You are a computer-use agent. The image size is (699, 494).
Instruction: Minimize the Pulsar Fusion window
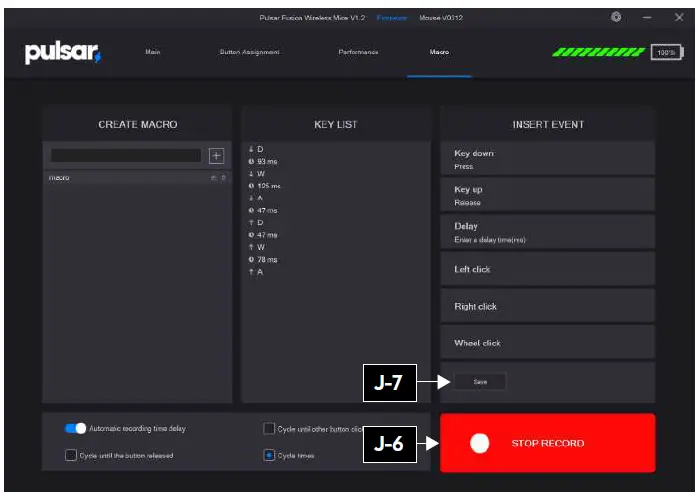pyautogui.click(x=647, y=17)
